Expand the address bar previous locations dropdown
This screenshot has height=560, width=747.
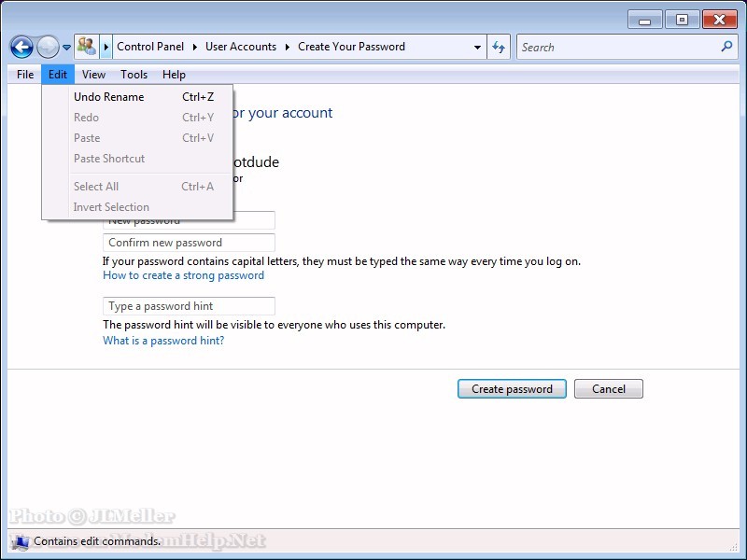tap(477, 48)
